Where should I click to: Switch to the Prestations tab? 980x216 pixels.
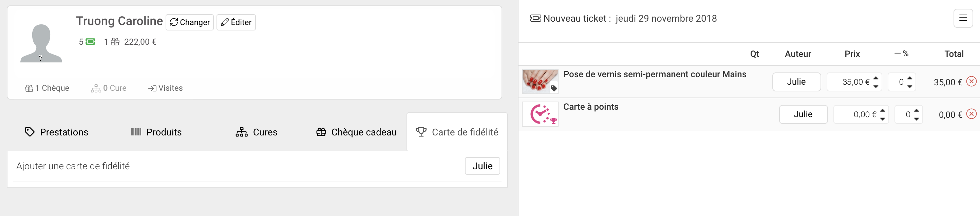(x=56, y=132)
